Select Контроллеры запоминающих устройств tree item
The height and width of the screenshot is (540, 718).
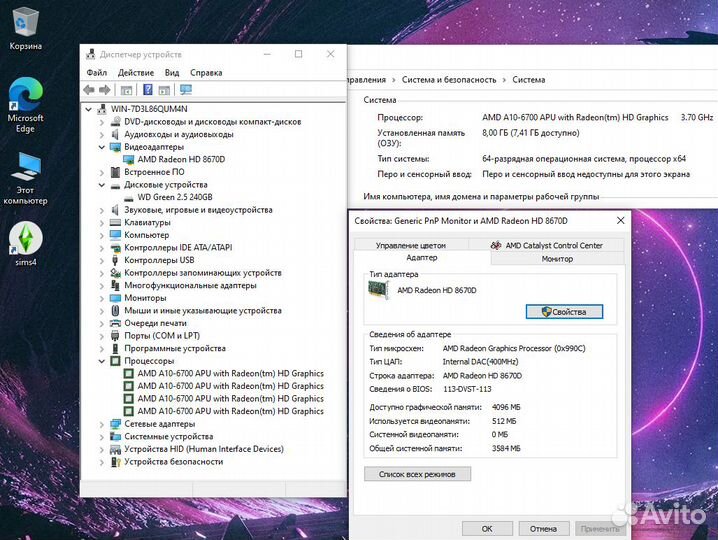tap(203, 273)
